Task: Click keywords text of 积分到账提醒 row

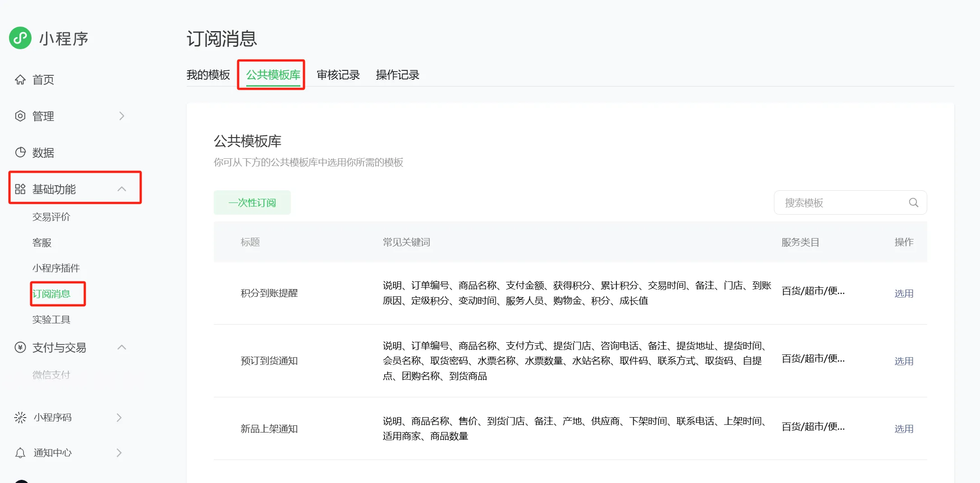Action: point(577,293)
